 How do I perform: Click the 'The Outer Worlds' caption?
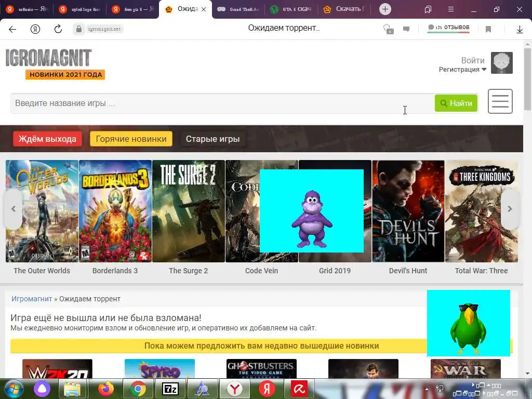coord(42,271)
